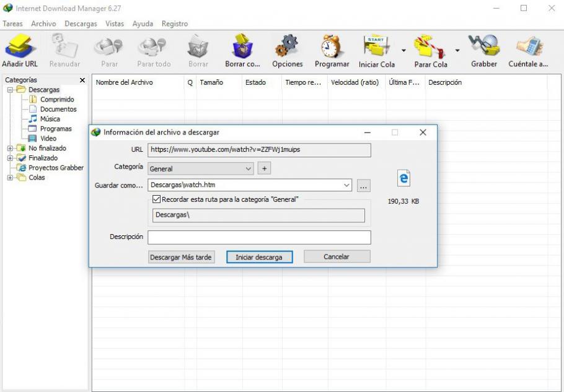Select the Documentos category icon

(33, 109)
